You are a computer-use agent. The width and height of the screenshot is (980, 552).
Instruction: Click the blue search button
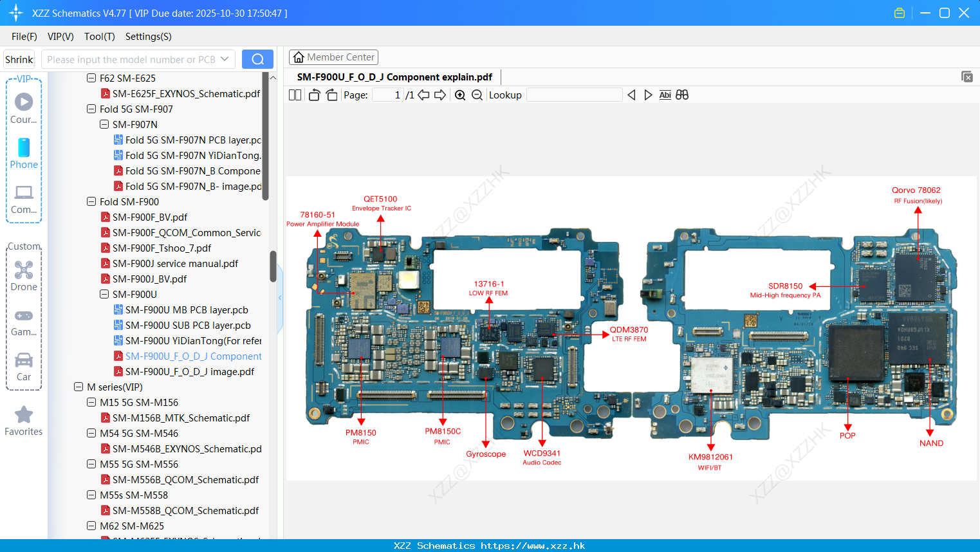(257, 59)
